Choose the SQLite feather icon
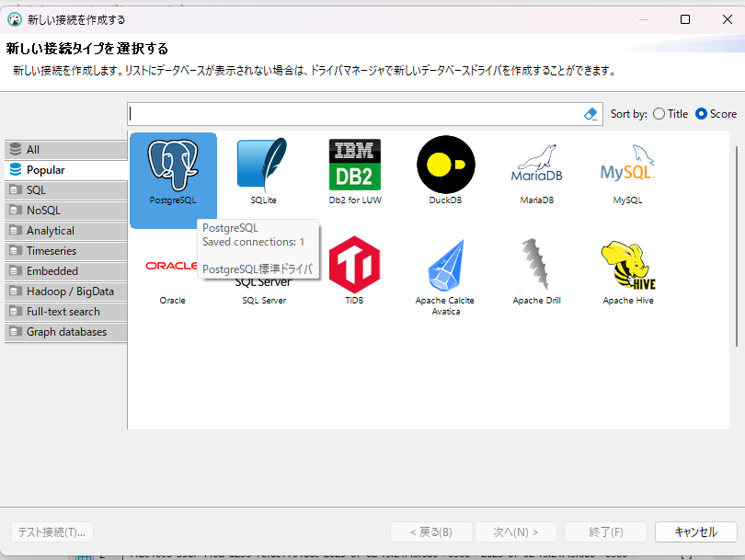This screenshot has height=560, width=745. pyautogui.click(x=263, y=165)
